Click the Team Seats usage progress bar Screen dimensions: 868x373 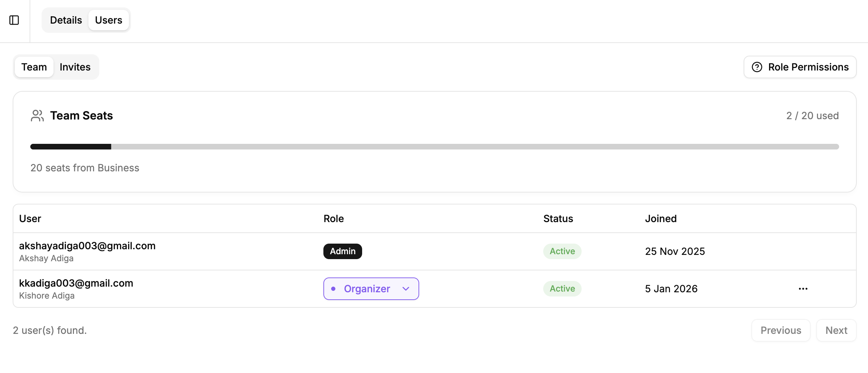tap(434, 147)
